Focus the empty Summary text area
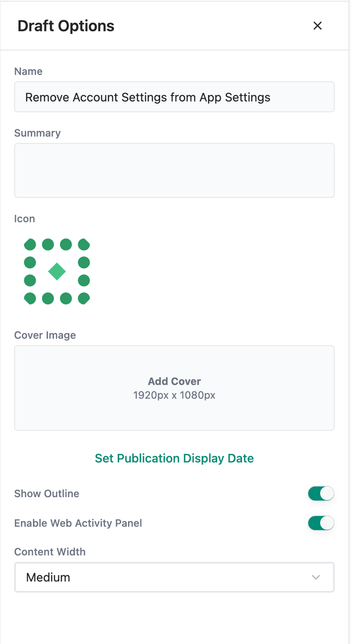This screenshot has height=644, width=351. [x=174, y=170]
